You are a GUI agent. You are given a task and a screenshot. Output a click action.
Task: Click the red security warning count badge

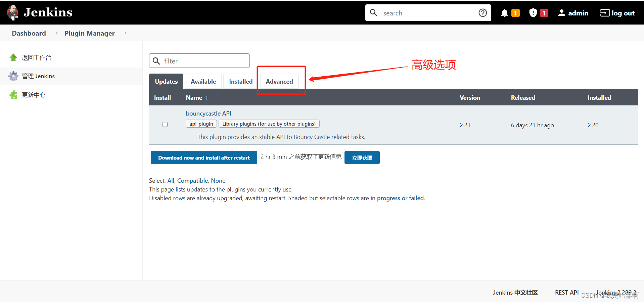pyautogui.click(x=544, y=13)
